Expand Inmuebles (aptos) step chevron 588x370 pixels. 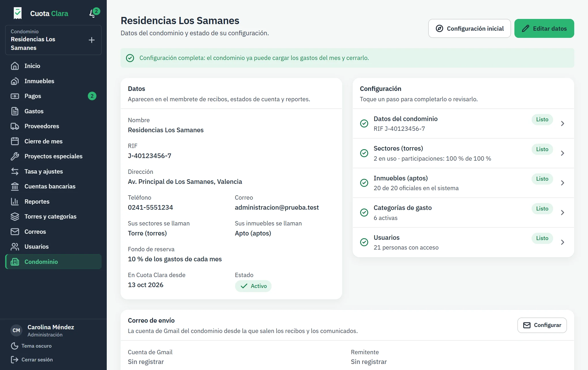[562, 183]
